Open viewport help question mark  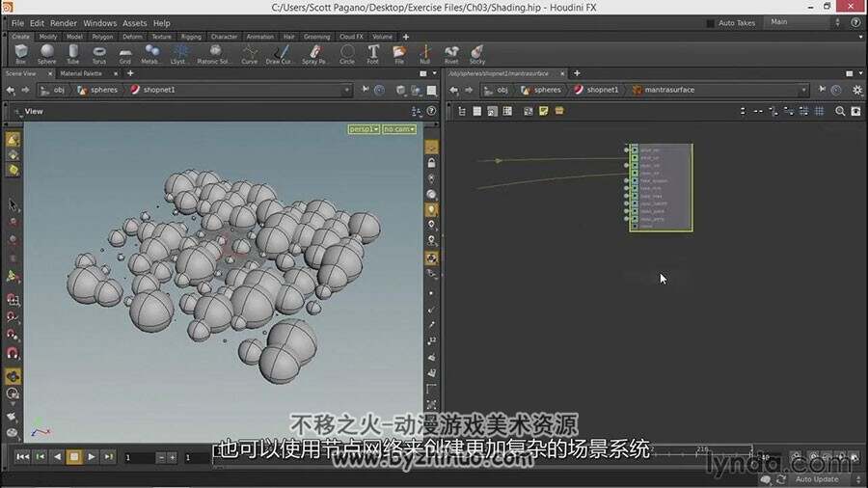tap(431, 111)
